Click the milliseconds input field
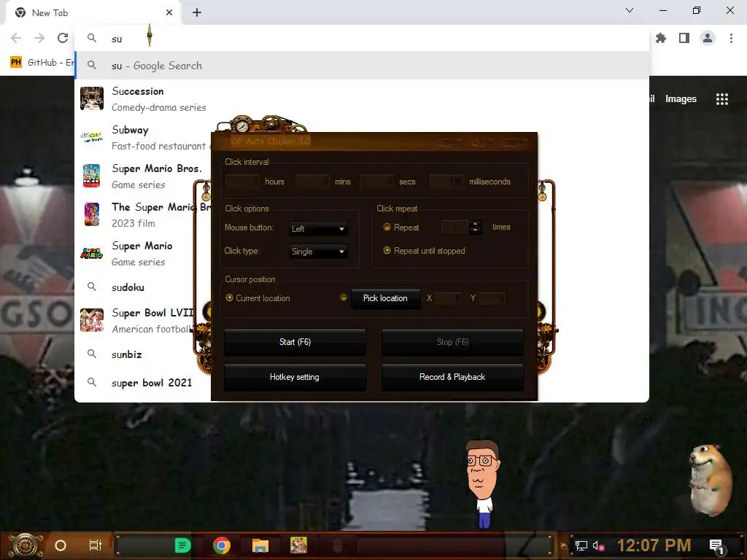747x560 pixels. pyautogui.click(x=447, y=182)
